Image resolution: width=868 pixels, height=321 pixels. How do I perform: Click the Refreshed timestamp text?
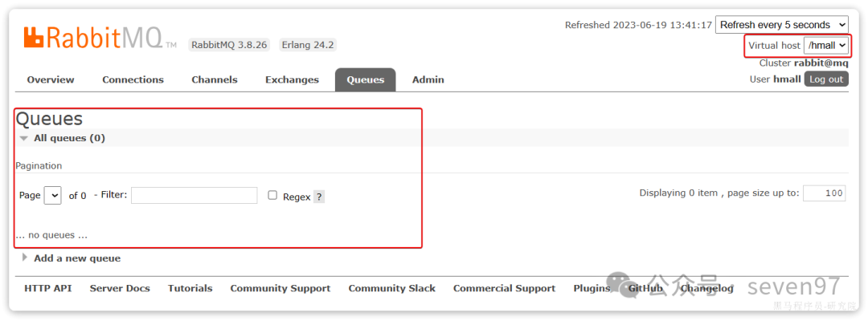click(638, 25)
